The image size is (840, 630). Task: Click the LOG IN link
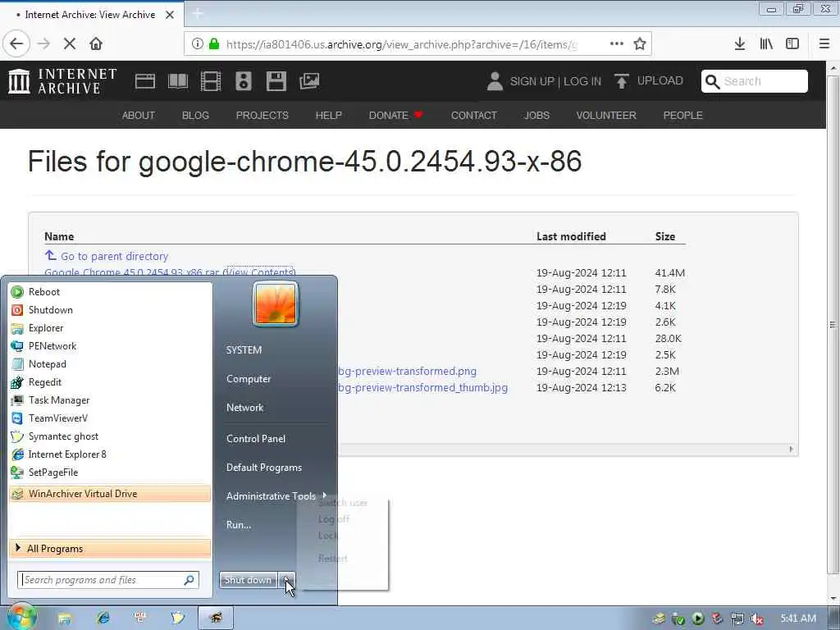pos(582,81)
